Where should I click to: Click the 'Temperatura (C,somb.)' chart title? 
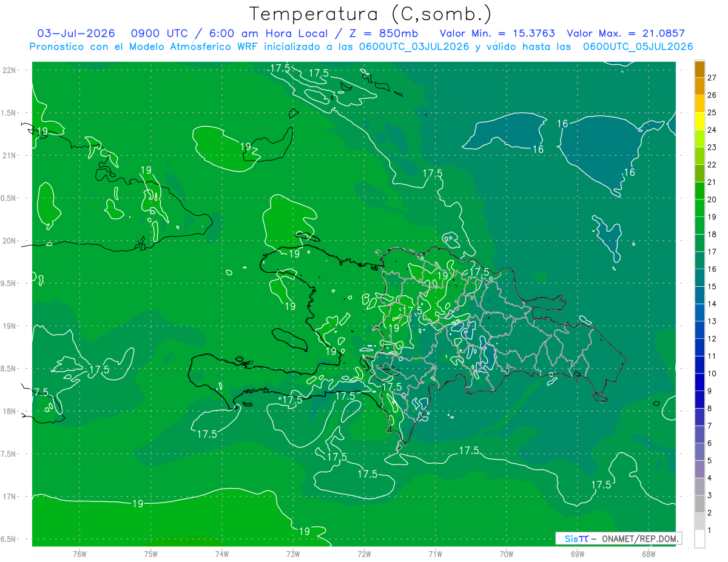pyautogui.click(x=369, y=14)
